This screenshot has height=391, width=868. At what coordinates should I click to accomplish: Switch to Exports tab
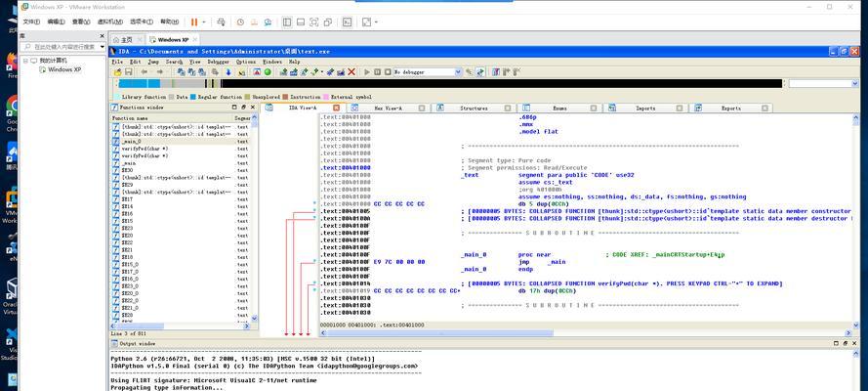click(x=730, y=108)
